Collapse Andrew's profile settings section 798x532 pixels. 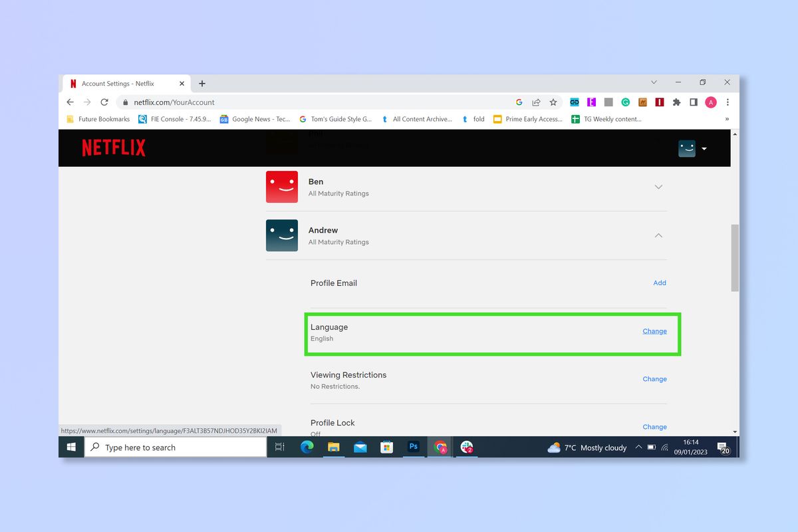[658, 235]
